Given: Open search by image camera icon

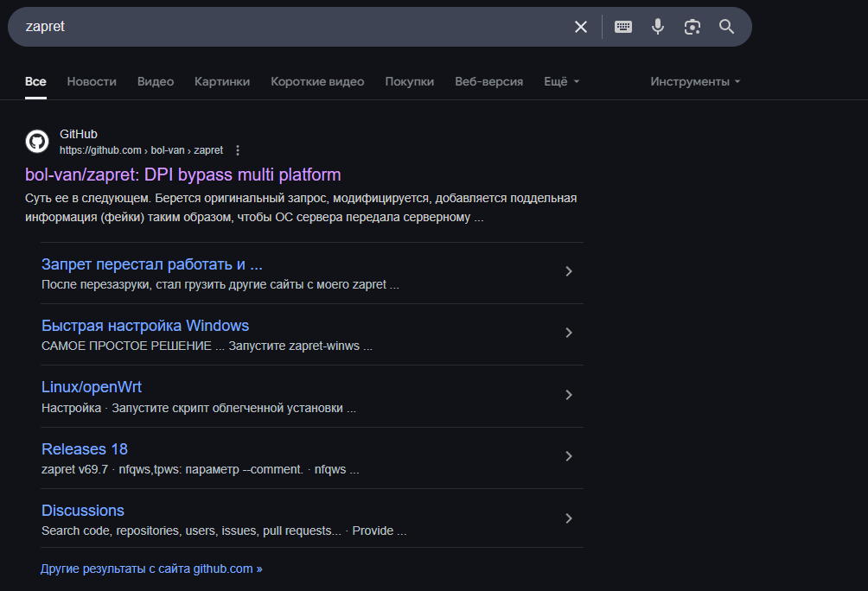Looking at the screenshot, I should click(692, 27).
